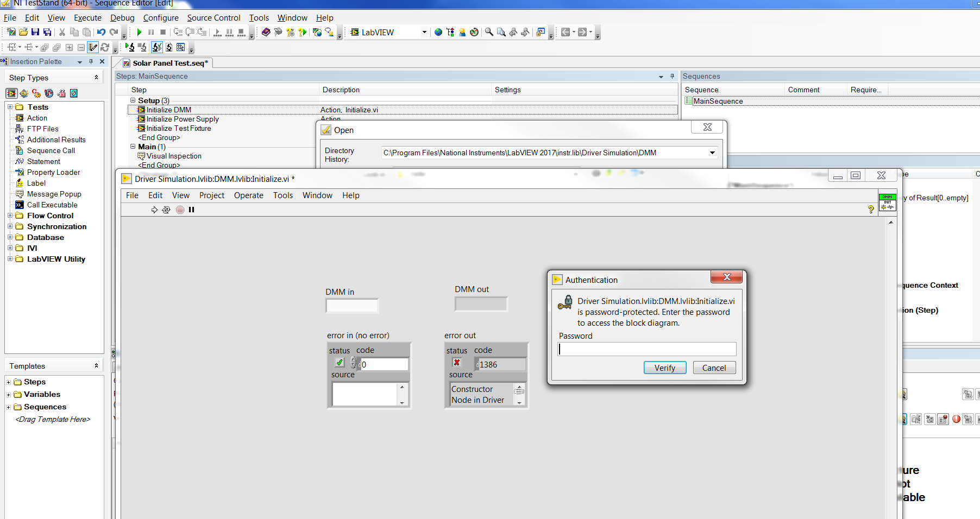Open the purple help book icon

point(266,32)
